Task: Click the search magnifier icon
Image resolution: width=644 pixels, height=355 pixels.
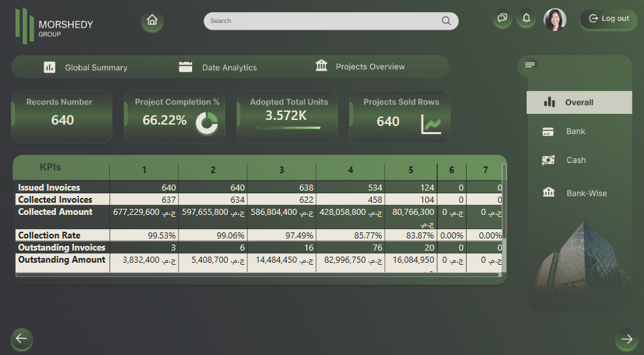Action: 446,20
